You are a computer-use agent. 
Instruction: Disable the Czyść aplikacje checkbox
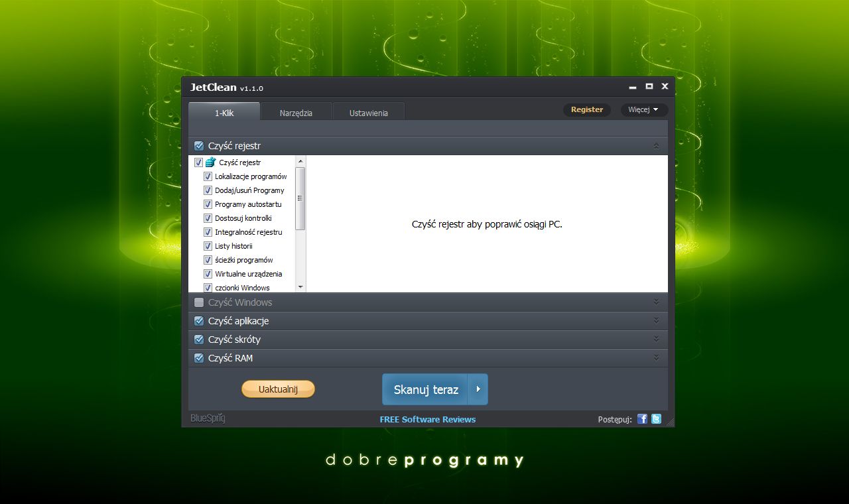[199, 321]
